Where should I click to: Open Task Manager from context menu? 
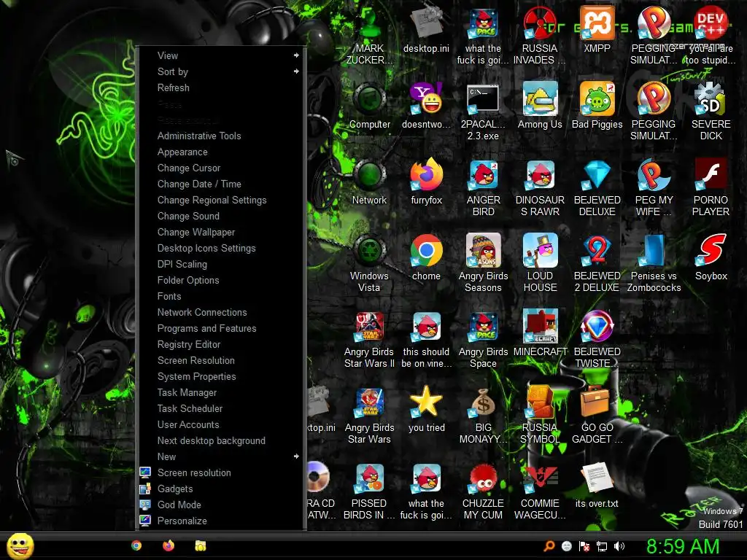click(x=221, y=392)
